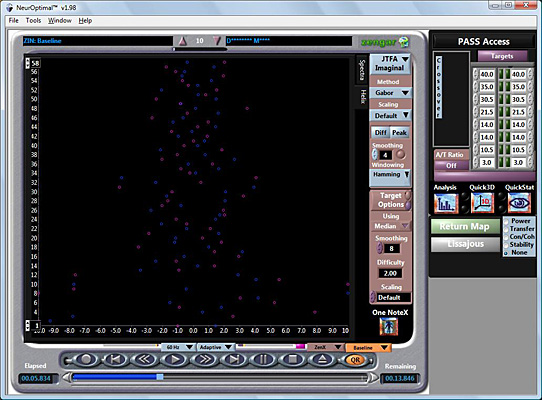Click the y-axis bottom scroll arrows near 1

(x=28, y=325)
